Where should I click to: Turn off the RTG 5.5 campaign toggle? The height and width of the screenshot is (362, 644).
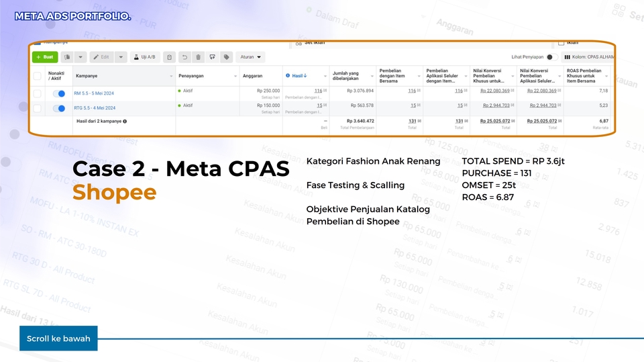point(59,108)
